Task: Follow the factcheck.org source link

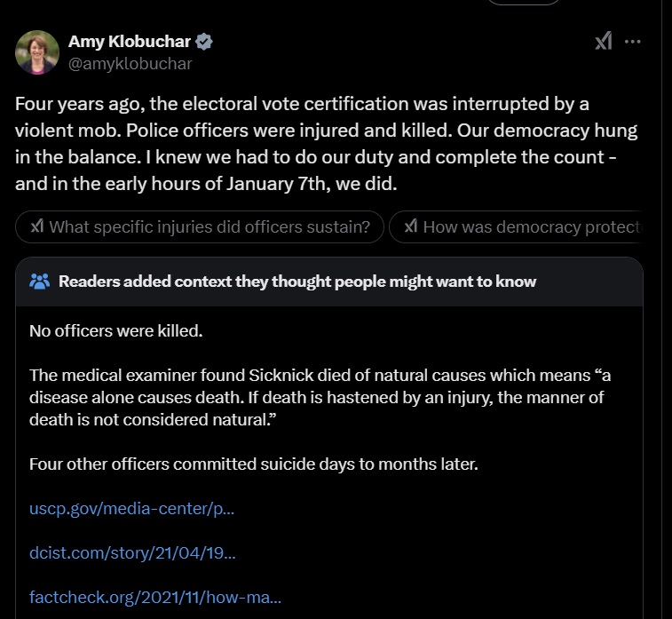Action: pos(155,598)
